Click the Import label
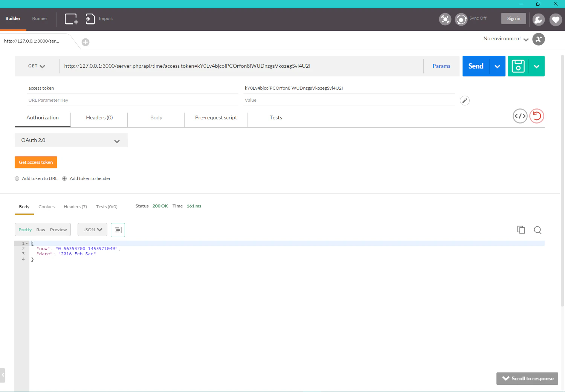The image size is (565, 392). [x=106, y=19]
